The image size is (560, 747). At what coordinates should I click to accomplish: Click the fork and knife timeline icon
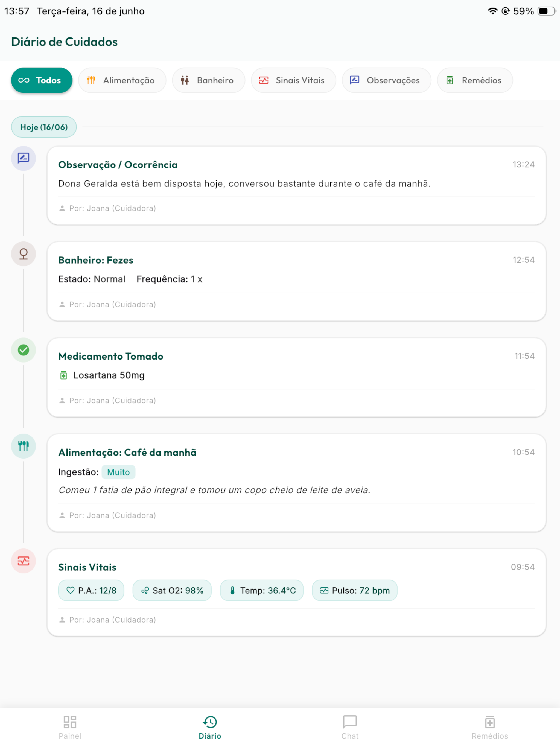(x=23, y=446)
